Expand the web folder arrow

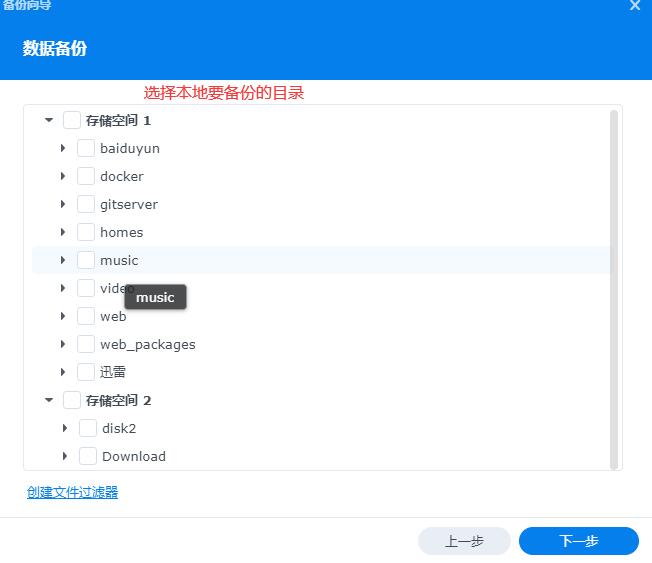(x=63, y=316)
